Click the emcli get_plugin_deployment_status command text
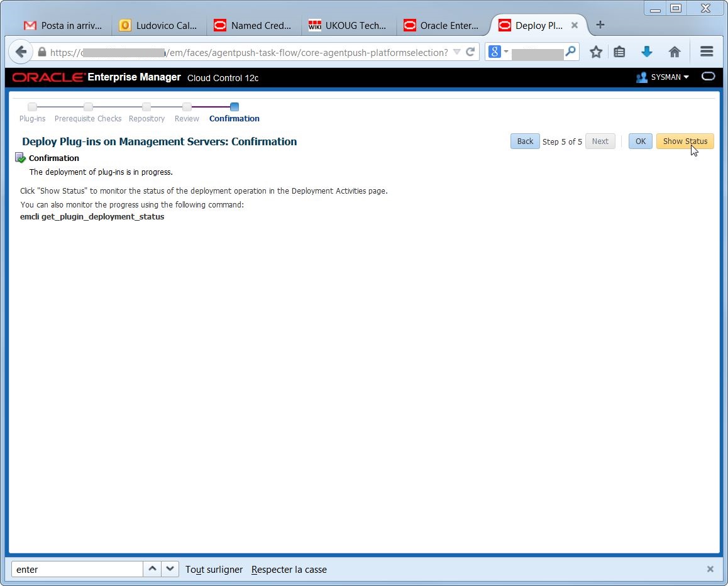 coord(92,216)
